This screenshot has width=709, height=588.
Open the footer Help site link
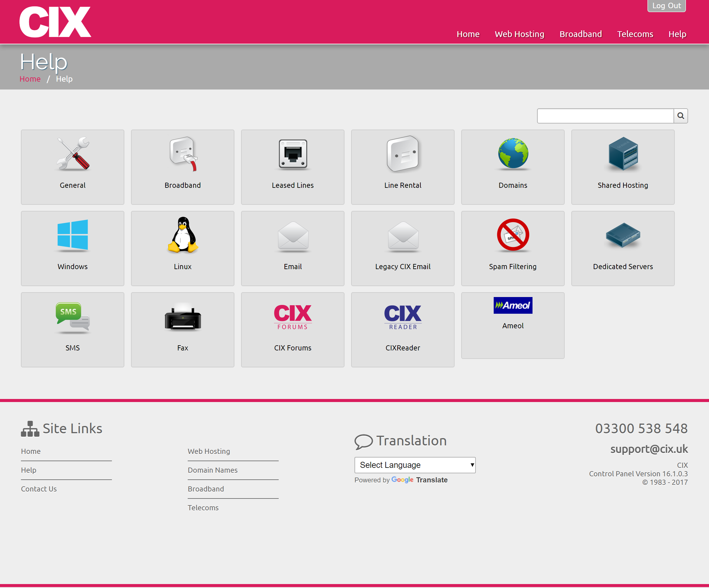click(29, 470)
